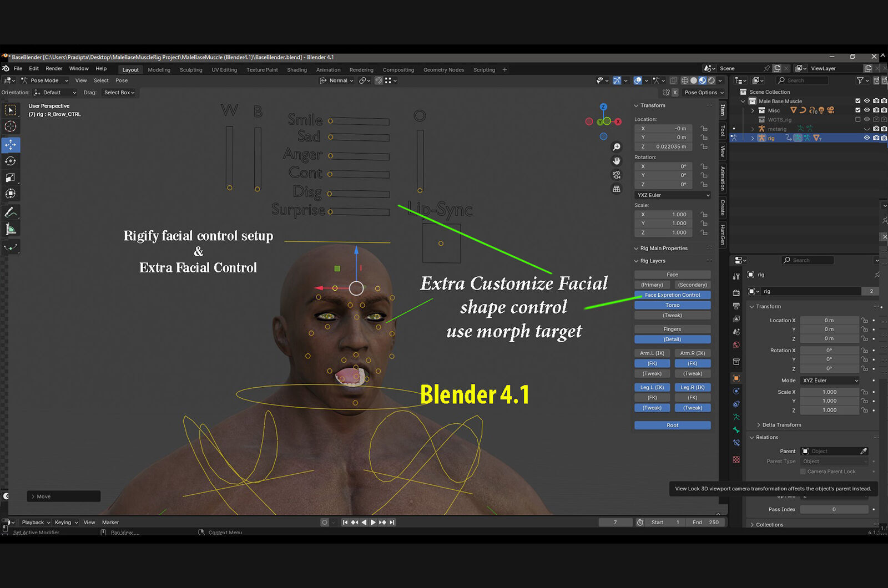Open the File menu
Viewport: 888px width, 588px height.
click(18, 69)
